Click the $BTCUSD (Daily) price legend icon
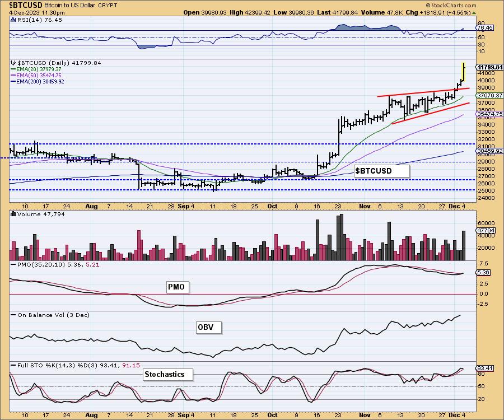 13,63
